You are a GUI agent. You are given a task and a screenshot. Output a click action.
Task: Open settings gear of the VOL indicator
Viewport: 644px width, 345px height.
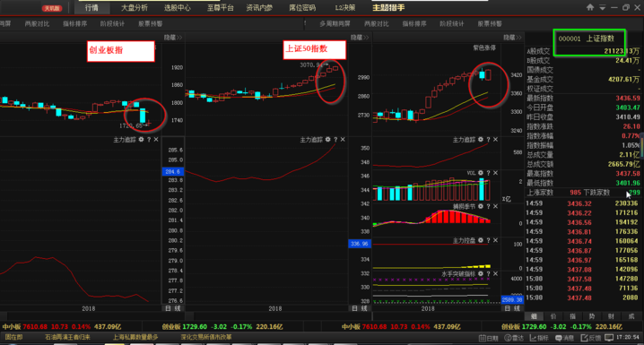(x=481, y=173)
